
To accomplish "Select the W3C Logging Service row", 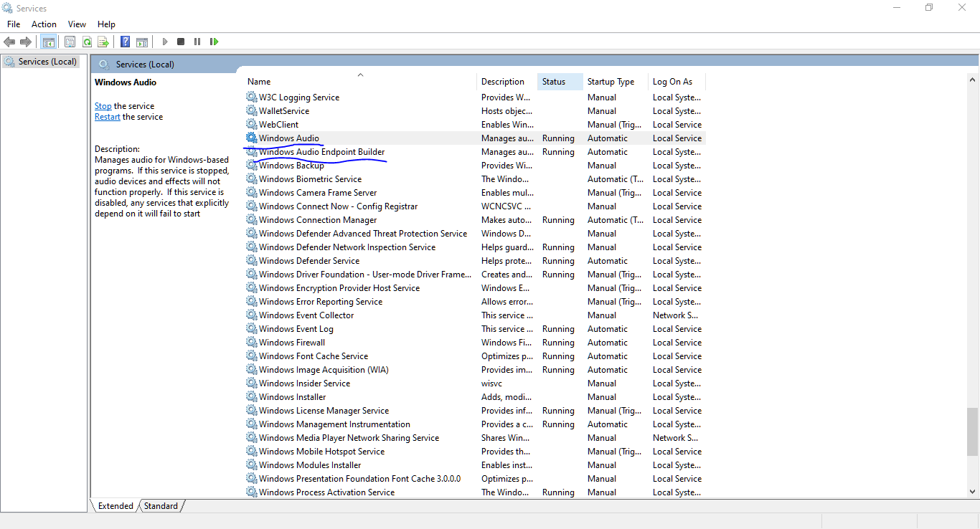I will [475, 97].
